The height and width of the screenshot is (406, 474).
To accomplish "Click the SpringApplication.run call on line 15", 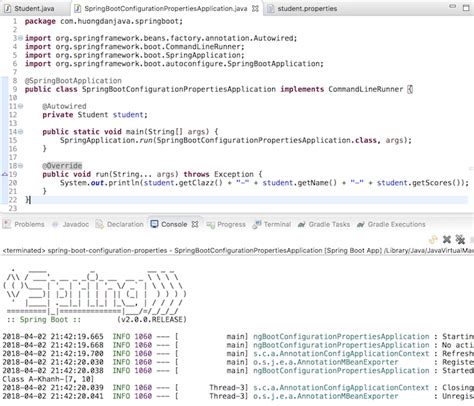I will 236,140.
